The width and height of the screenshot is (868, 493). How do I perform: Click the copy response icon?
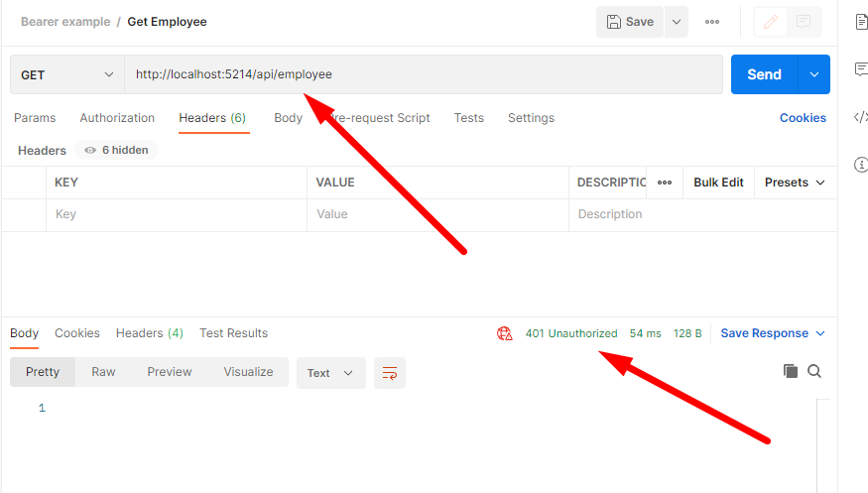[x=791, y=371]
